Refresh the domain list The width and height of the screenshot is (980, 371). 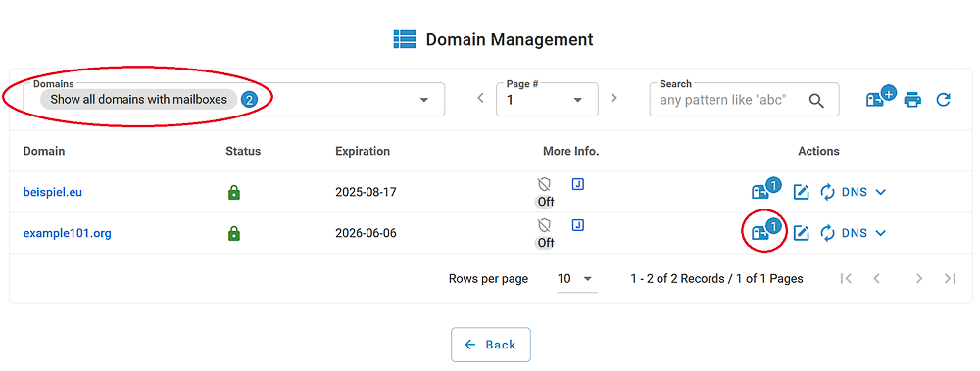(x=943, y=99)
